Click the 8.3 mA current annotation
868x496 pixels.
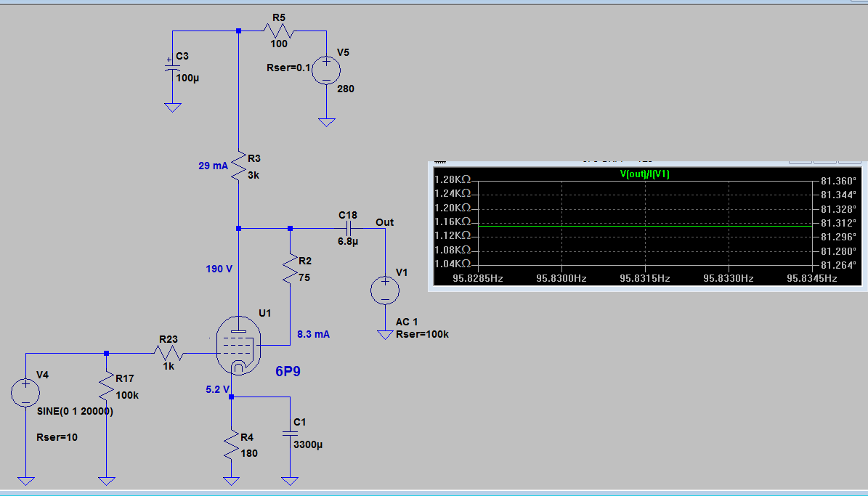click(313, 334)
